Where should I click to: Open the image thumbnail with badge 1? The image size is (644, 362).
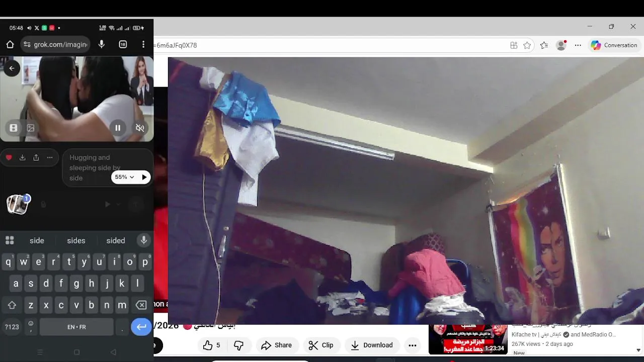[x=17, y=204]
